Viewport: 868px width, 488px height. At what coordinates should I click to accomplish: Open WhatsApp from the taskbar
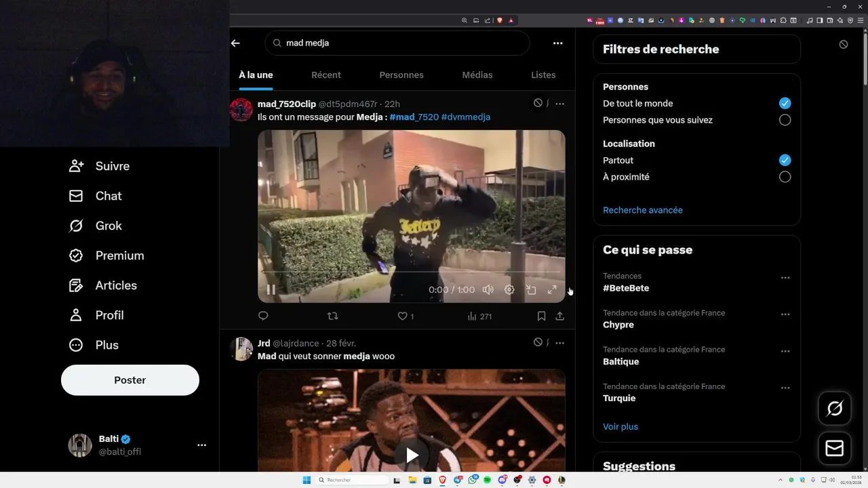click(472, 480)
